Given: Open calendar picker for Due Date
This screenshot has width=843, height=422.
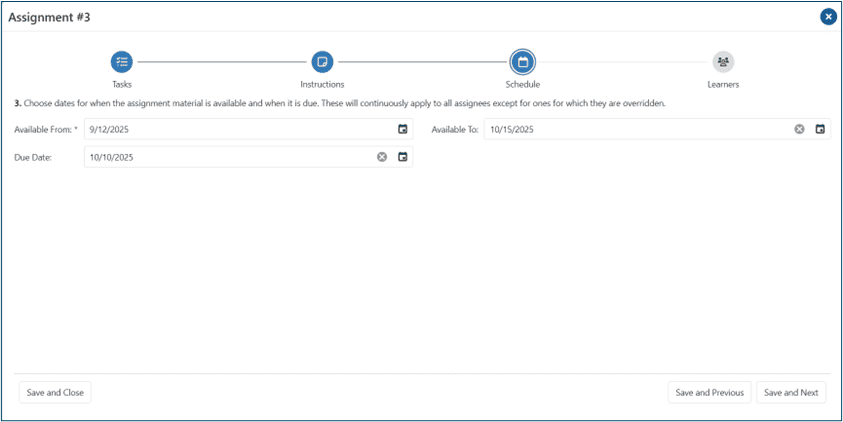Looking at the screenshot, I should [403, 157].
